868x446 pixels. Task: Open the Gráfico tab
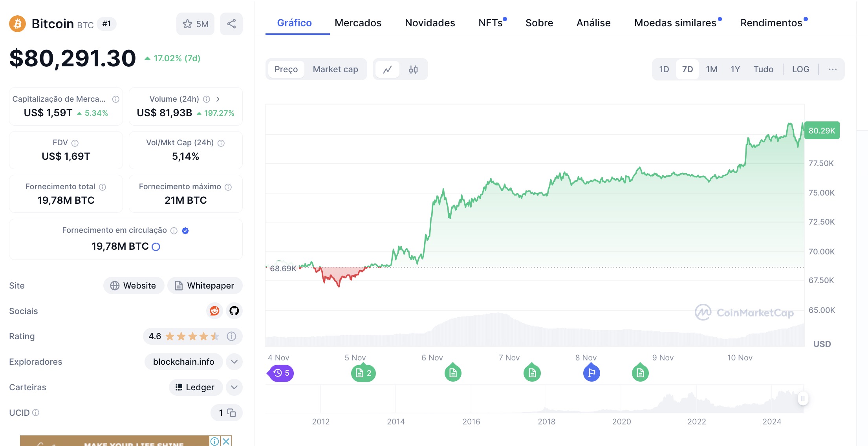pyautogui.click(x=295, y=23)
